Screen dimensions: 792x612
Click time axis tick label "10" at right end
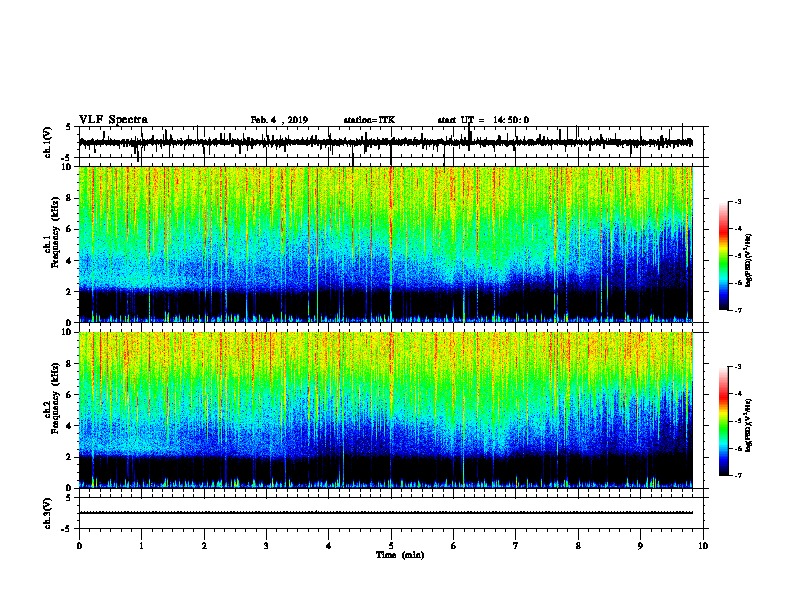tap(703, 546)
